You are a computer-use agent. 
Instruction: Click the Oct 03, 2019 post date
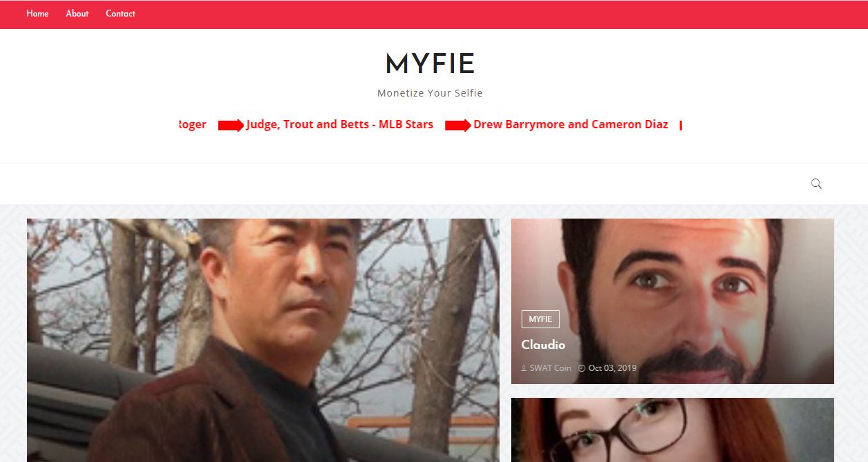tap(612, 368)
